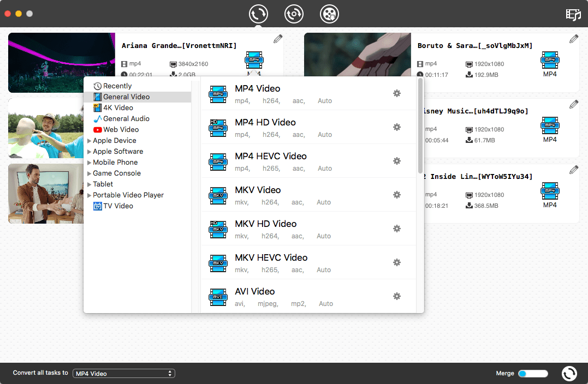Viewport: 588px width, 384px height.
Task: Select the TV Video category
Action: (x=137, y=206)
